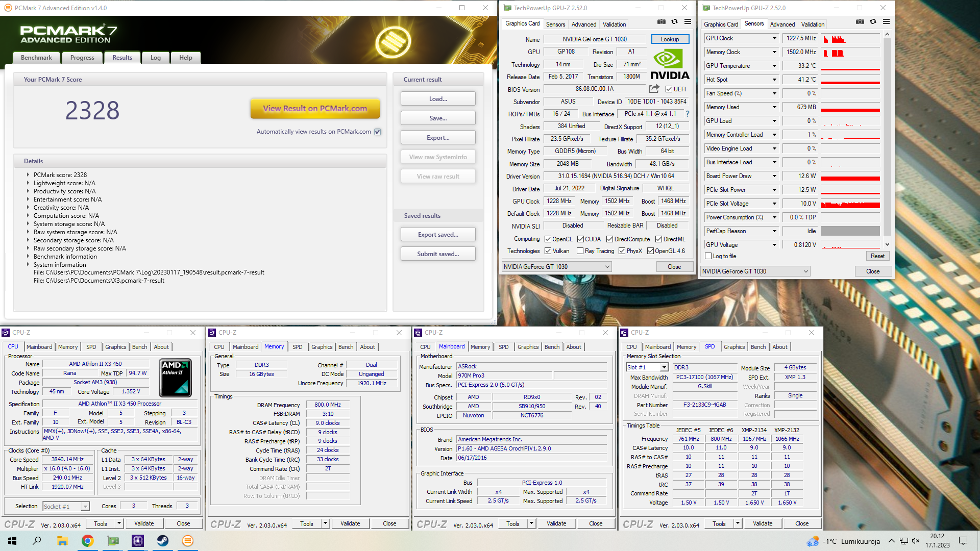Click refresh icon in GPU-Z Graphics Card window
Viewport: 980px width, 551px height.
(x=674, y=22)
